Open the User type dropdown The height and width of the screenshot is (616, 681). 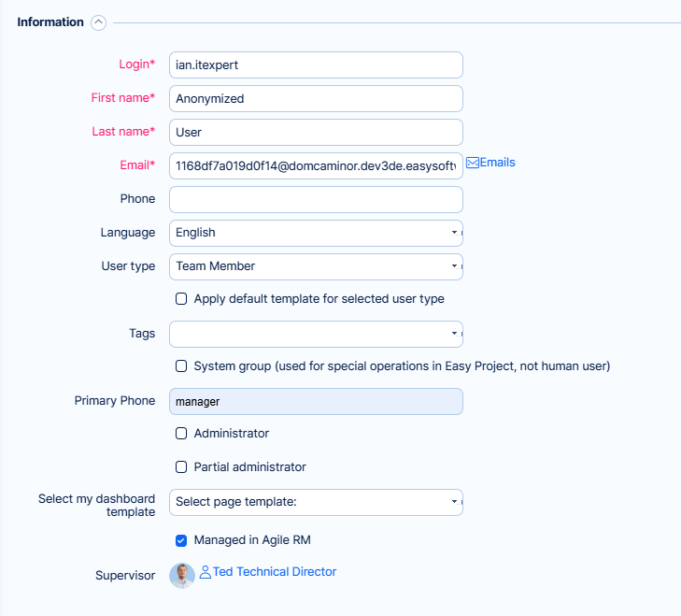pyautogui.click(x=316, y=266)
